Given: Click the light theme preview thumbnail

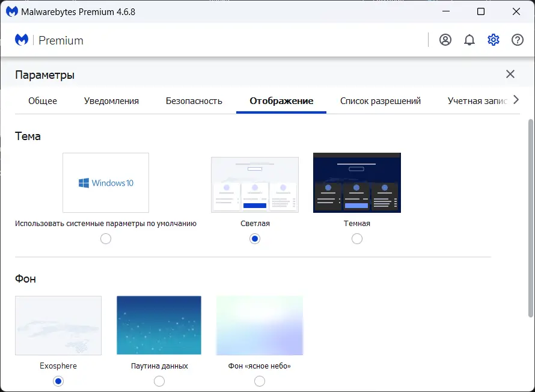Looking at the screenshot, I should click(x=255, y=185).
